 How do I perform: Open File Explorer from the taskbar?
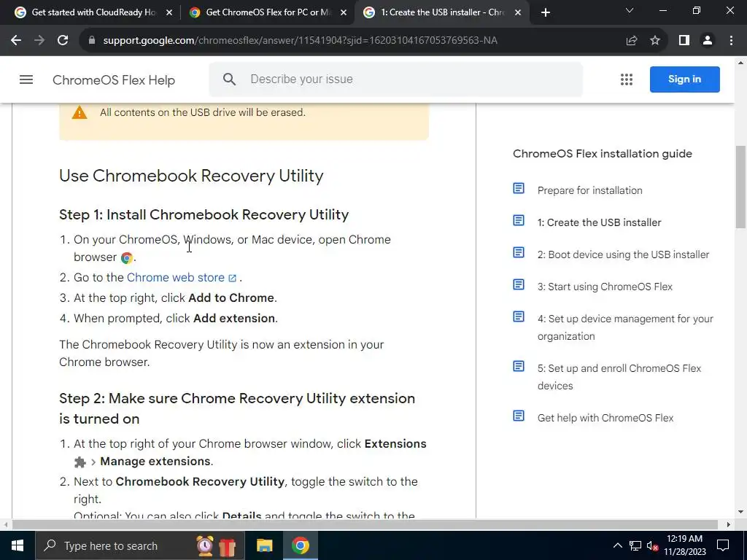pyautogui.click(x=264, y=545)
